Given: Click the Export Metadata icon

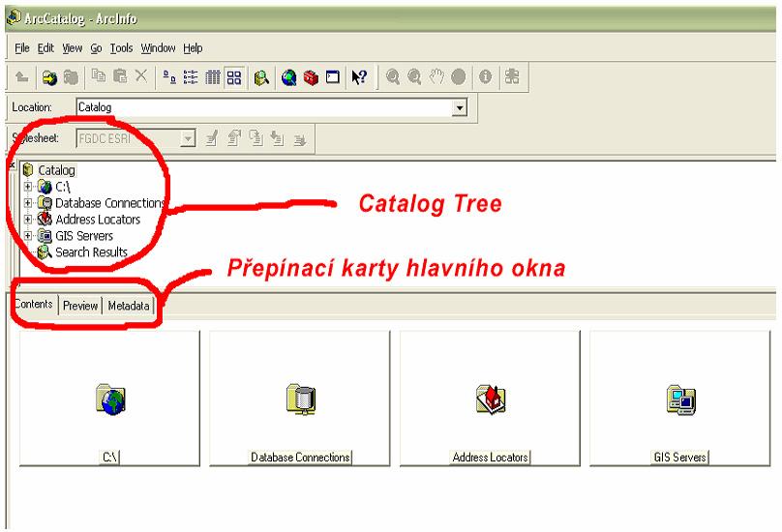Looking at the screenshot, I should [299, 139].
